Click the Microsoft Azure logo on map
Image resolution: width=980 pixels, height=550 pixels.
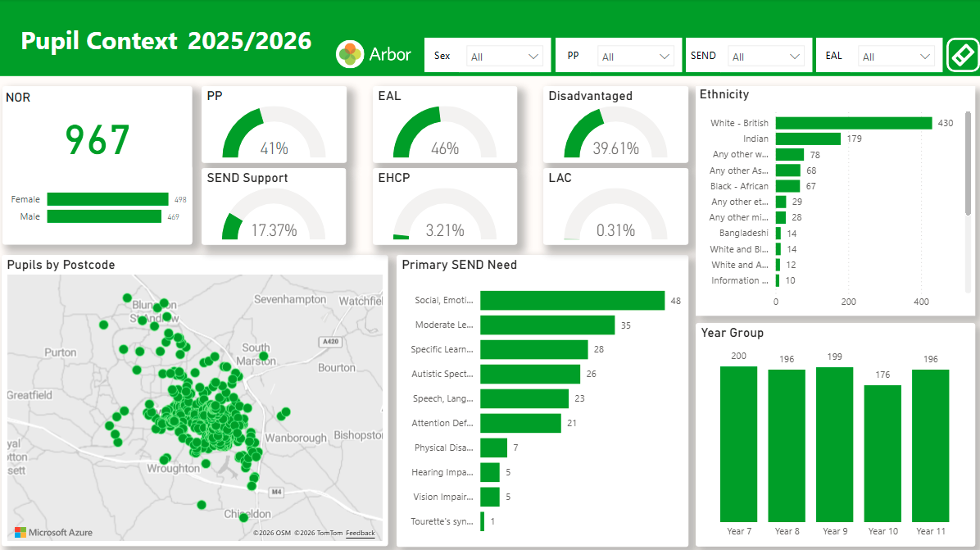pyautogui.click(x=53, y=532)
